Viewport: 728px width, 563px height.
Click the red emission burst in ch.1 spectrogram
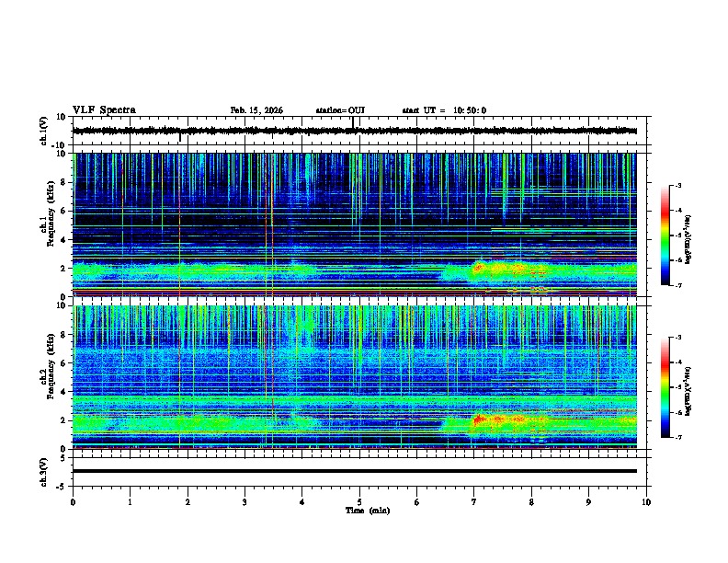point(479,268)
